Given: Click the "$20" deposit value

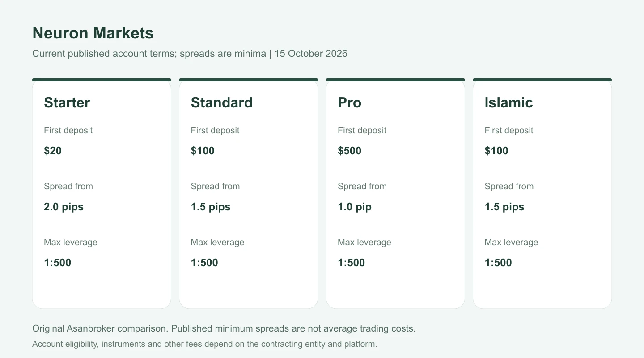Looking at the screenshot, I should pos(53,151).
